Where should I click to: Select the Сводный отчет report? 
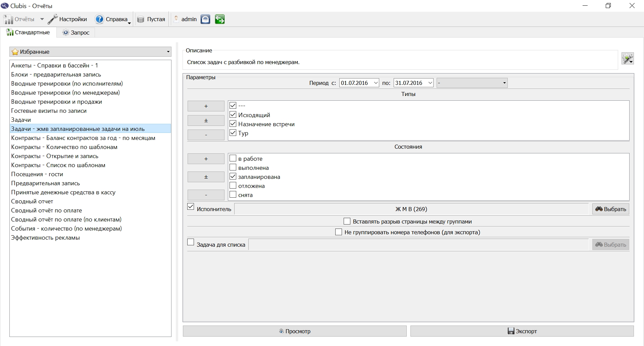[x=90, y=201]
